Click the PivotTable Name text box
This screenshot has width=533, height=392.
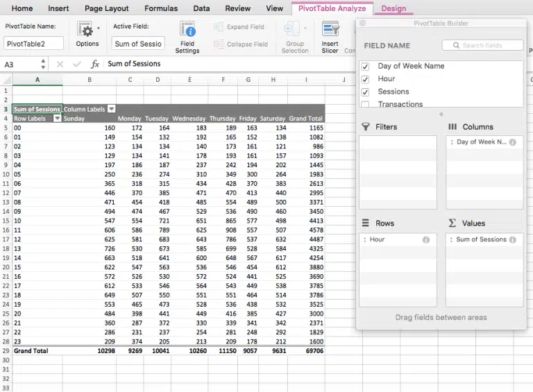(33, 44)
